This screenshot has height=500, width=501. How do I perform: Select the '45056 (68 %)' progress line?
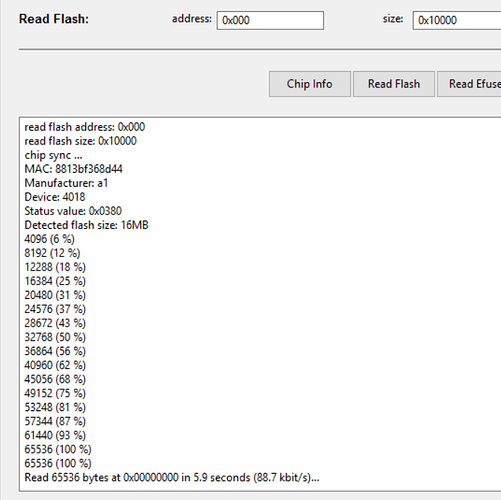click(55, 379)
